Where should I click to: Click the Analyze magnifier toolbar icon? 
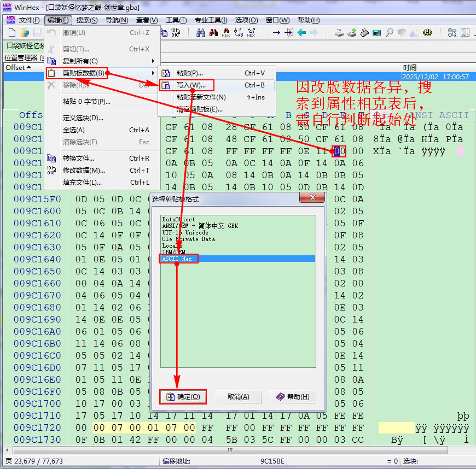[390, 32]
